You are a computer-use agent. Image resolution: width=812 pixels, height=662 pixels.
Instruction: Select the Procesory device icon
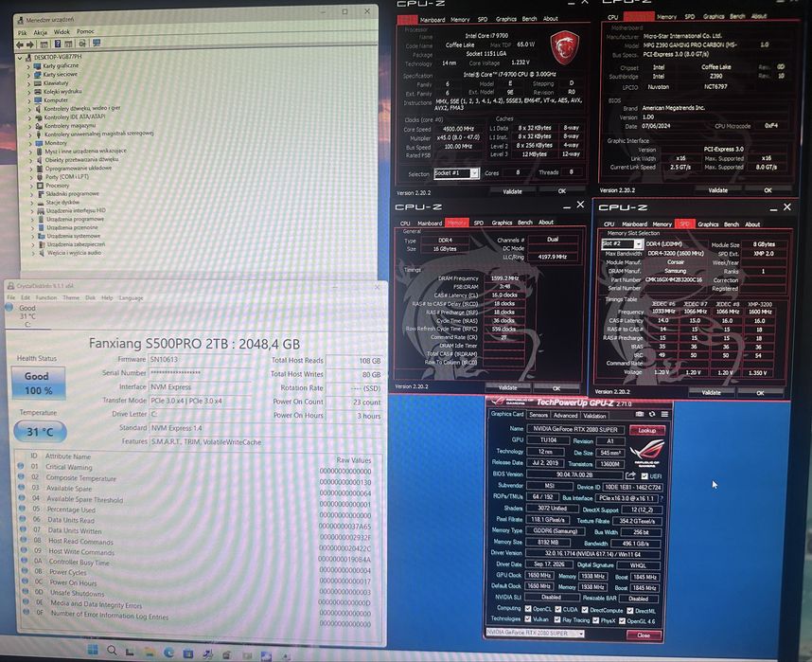[x=40, y=186]
